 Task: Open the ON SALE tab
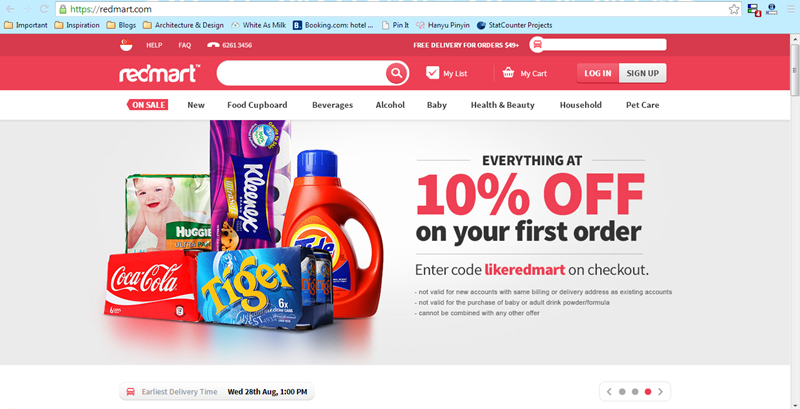click(147, 105)
